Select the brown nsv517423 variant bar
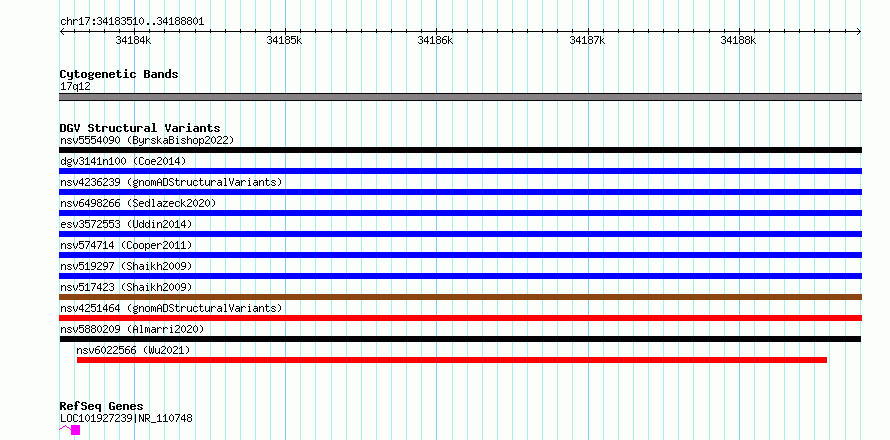Screen dimensions: 890x440 (460, 297)
